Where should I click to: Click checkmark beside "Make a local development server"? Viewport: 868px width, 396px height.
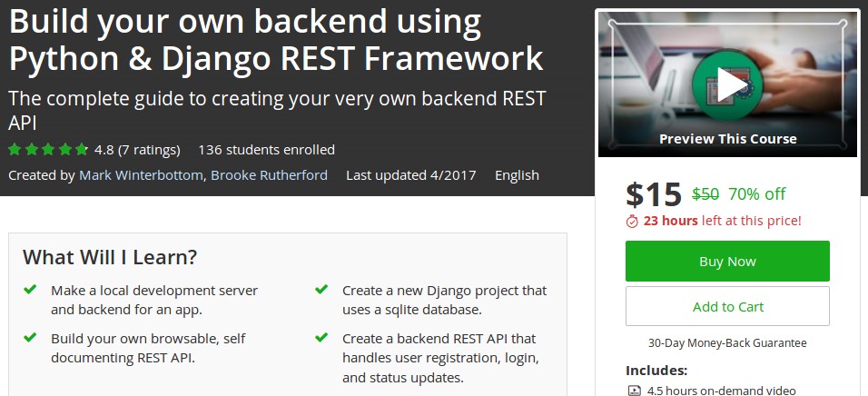pyautogui.click(x=30, y=290)
